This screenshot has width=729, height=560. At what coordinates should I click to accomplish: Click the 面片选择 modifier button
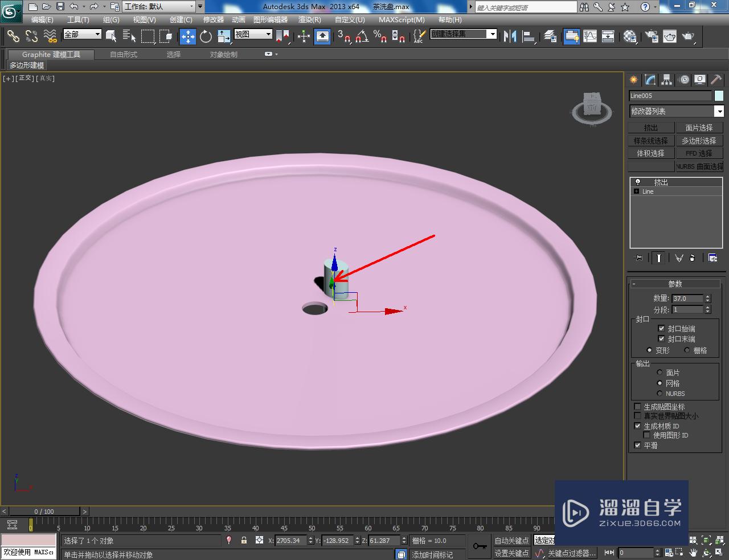click(699, 128)
